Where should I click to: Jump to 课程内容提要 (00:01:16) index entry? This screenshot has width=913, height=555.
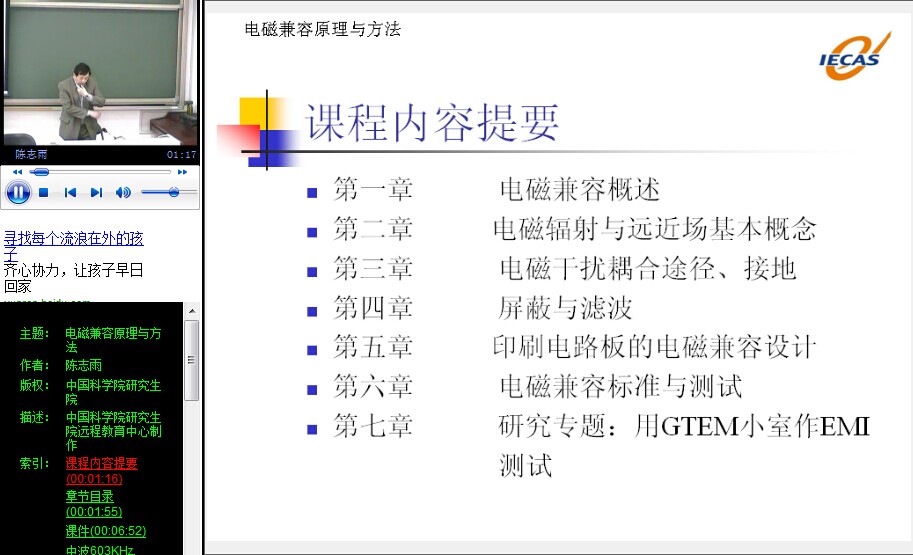(101, 471)
